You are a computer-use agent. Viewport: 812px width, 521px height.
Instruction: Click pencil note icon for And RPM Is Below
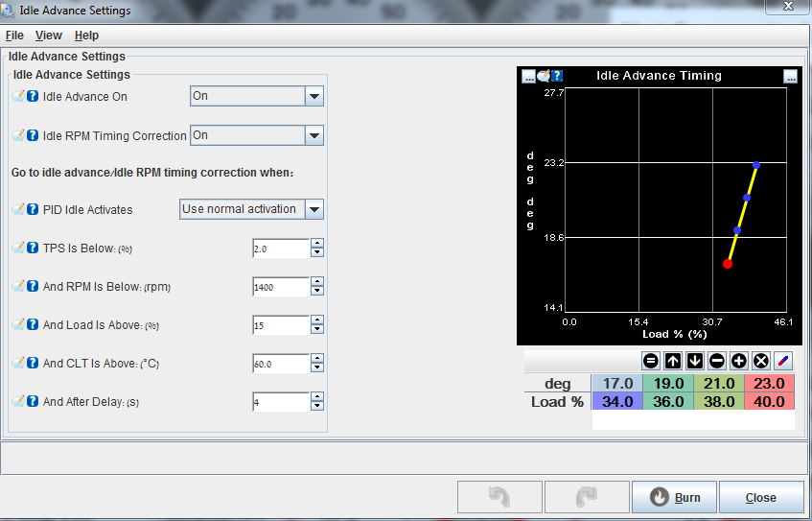(x=18, y=286)
